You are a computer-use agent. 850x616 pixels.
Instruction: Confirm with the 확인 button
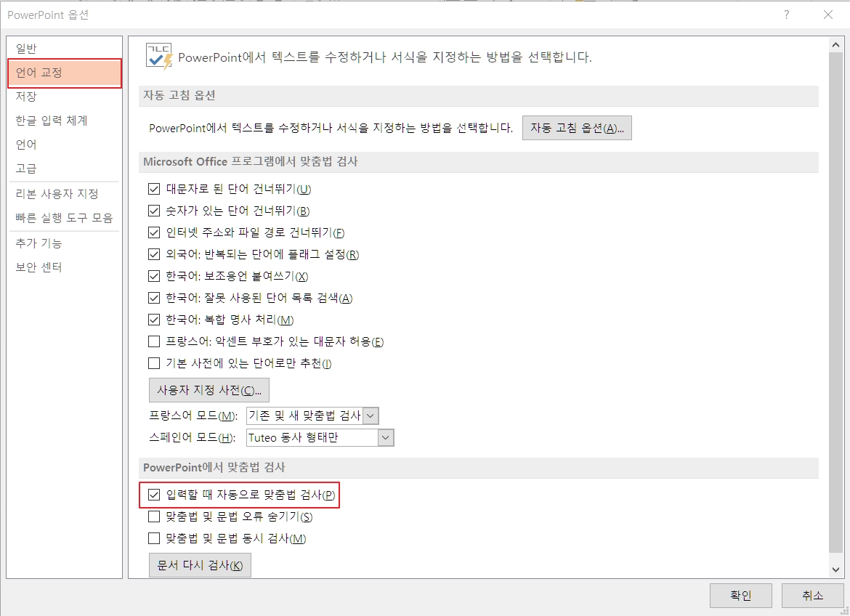[x=740, y=596]
